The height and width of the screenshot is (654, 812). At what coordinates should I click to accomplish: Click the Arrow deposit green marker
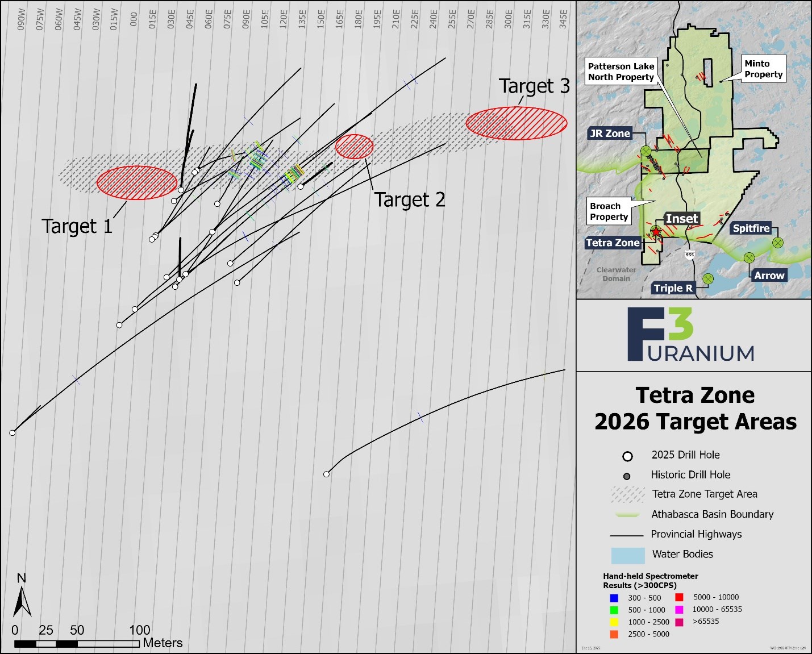[x=749, y=257]
